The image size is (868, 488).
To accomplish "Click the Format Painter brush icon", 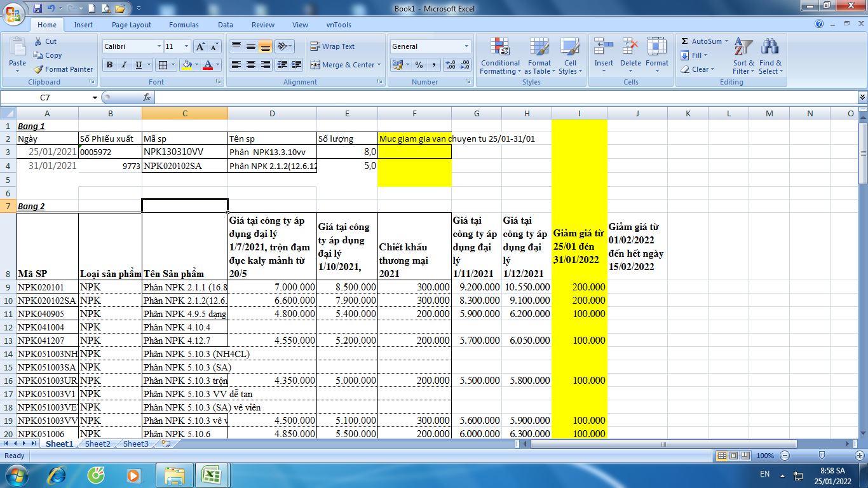I will coord(39,69).
